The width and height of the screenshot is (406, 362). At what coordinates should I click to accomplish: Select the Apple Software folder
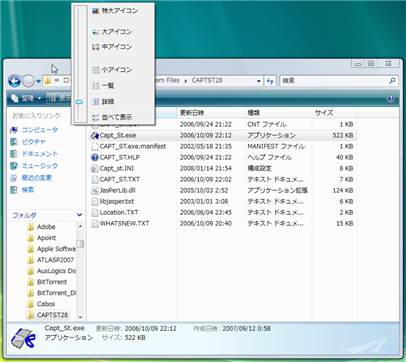pyautogui.click(x=51, y=249)
